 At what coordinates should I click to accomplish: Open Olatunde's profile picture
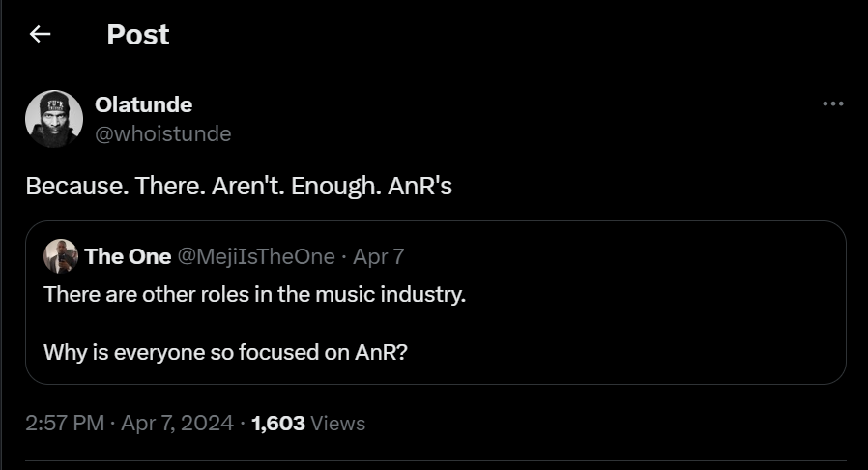[54, 119]
